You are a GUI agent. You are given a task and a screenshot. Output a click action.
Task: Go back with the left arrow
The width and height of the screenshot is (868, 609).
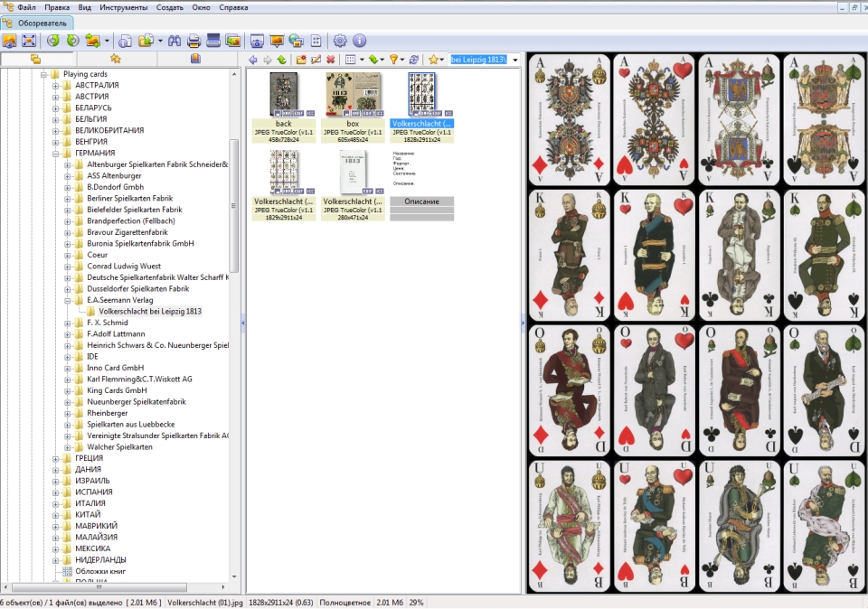[x=253, y=60]
